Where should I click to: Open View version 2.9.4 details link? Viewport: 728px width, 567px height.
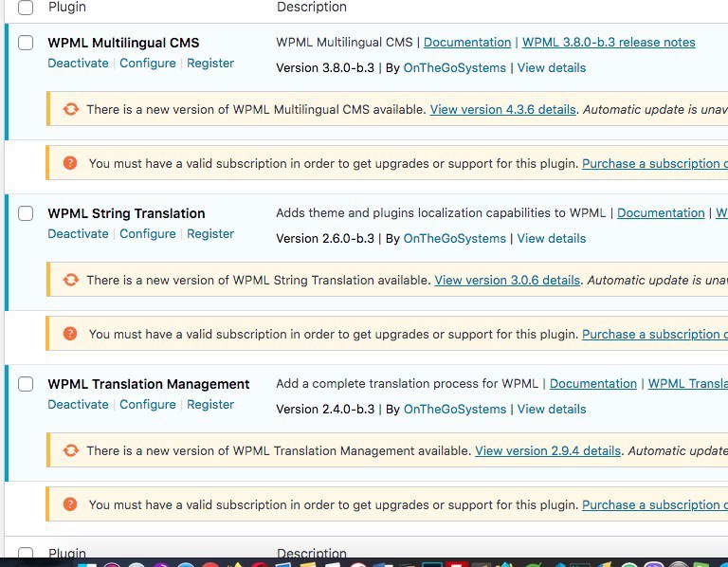(x=548, y=451)
